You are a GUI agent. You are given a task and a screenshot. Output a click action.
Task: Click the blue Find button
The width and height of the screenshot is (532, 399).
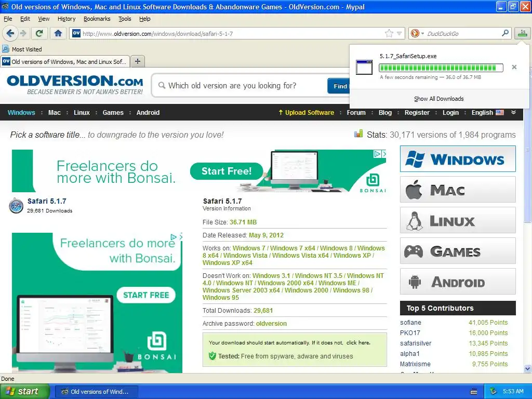[339, 86]
